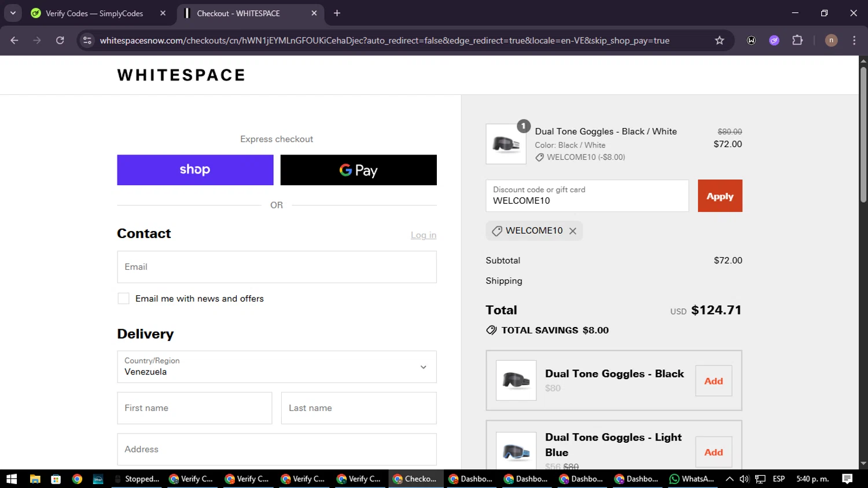Click the WELCOME10 applied discount tag
The image size is (868, 488).
534,230
